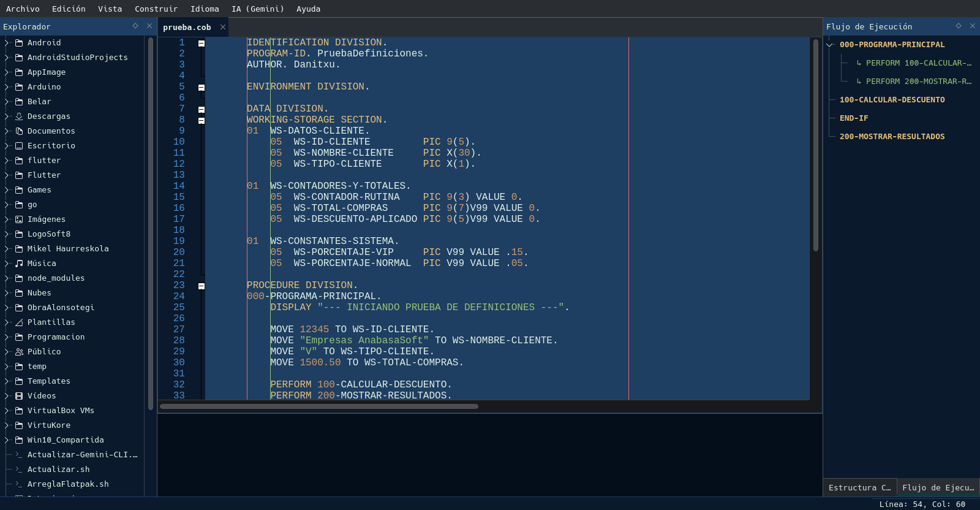Image resolution: width=980 pixels, height=510 pixels.
Task: Expand the Programacion folder tree item
Action: [7, 337]
